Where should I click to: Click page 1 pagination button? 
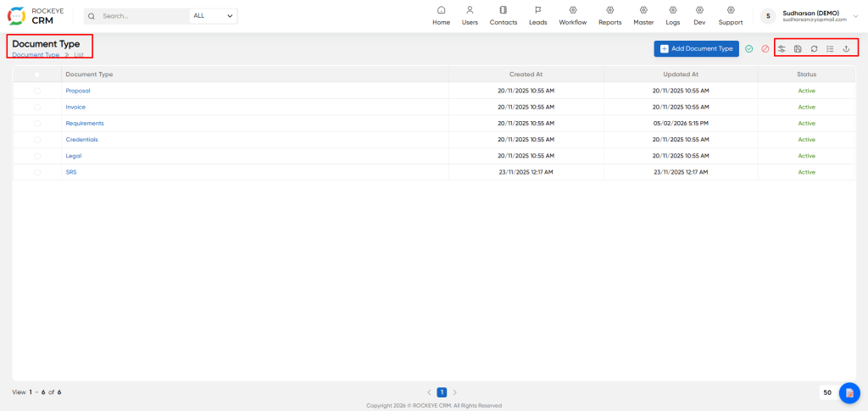(x=442, y=392)
